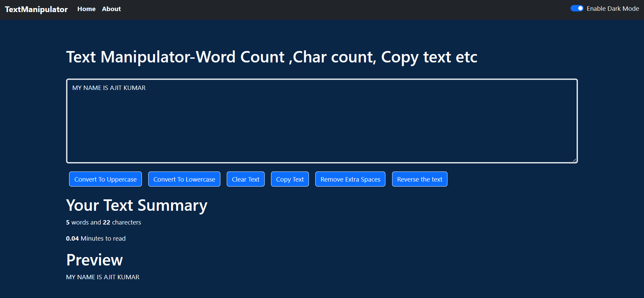Click Reverse the text button
The height and width of the screenshot is (298, 644).
point(420,179)
